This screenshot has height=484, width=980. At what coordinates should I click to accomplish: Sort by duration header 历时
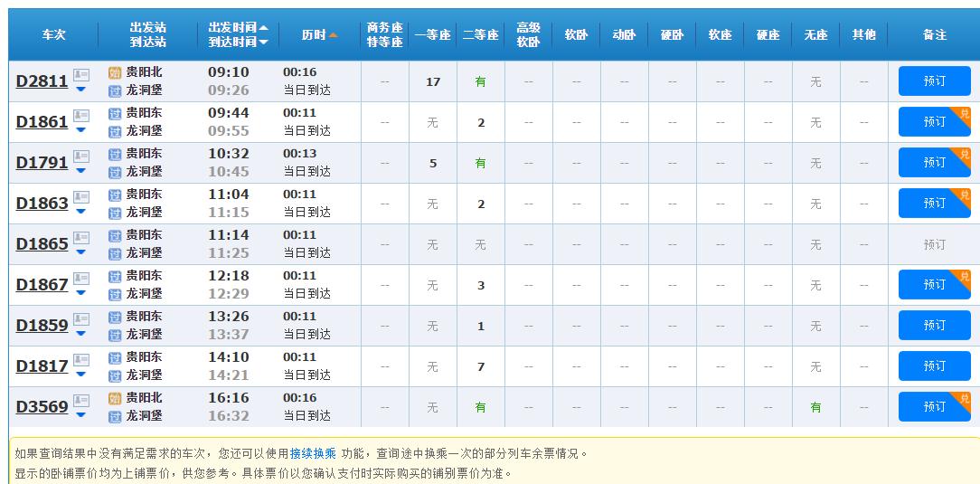coord(319,35)
